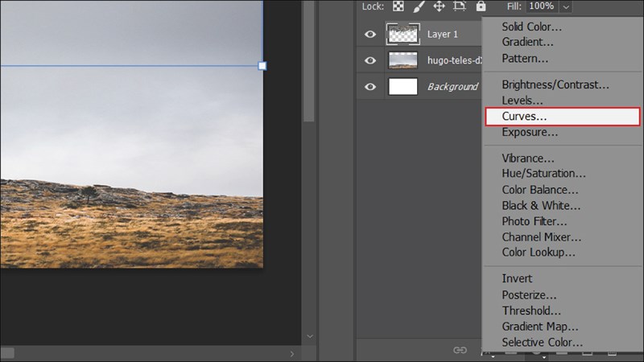The height and width of the screenshot is (362, 644).
Task: Click the canvas scroll right arrow
Action: (291, 353)
